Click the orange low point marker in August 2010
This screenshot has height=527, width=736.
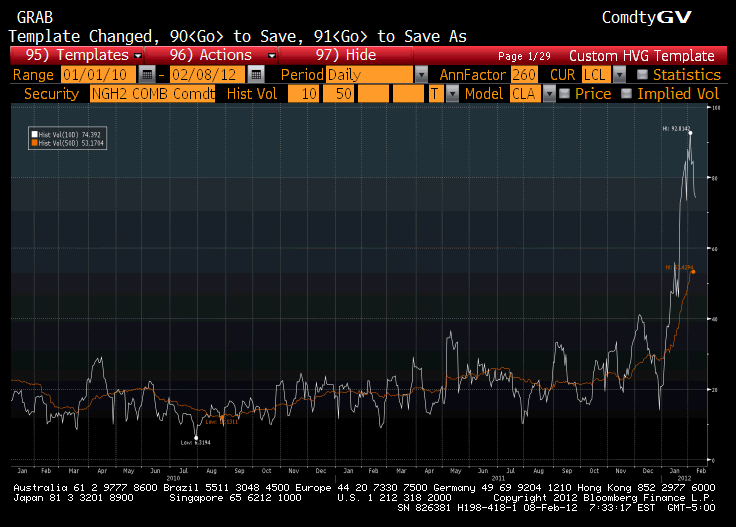point(222,417)
